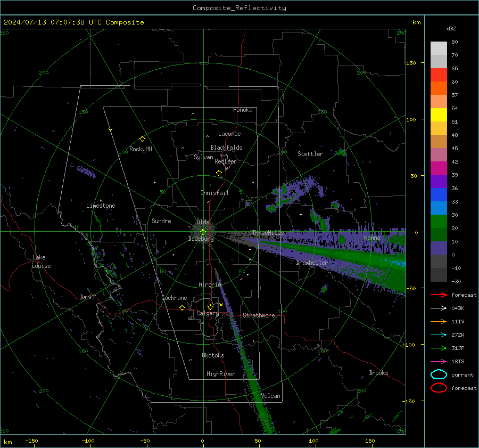
Task: Click the Calgary city label
Action: (208, 313)
